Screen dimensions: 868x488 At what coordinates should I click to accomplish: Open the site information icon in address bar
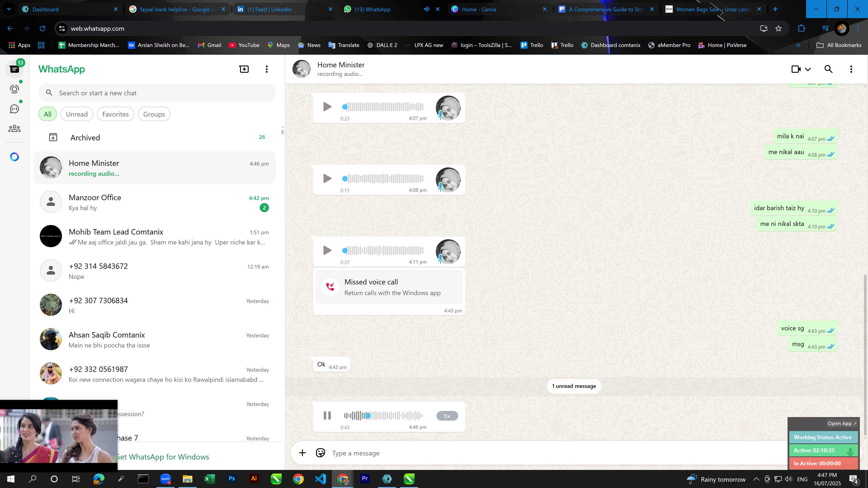point(62,29)
